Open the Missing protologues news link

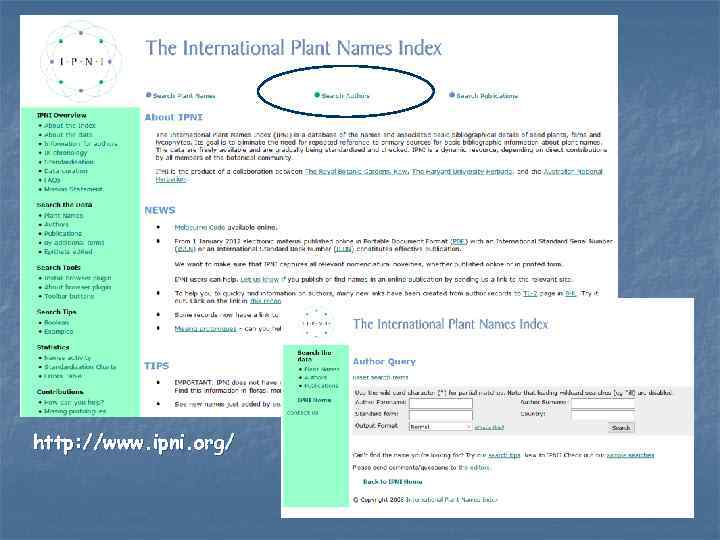click(x=205, y=329)
